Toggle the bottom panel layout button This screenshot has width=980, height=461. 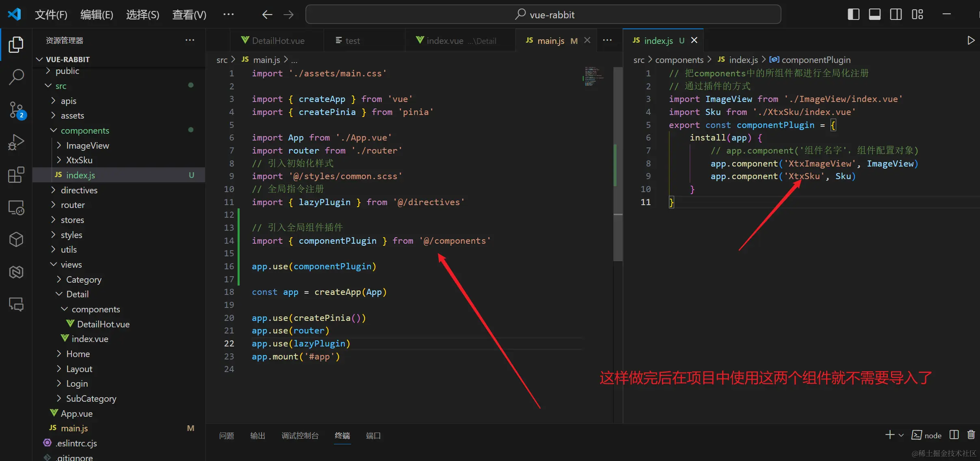tap(874, 15)
